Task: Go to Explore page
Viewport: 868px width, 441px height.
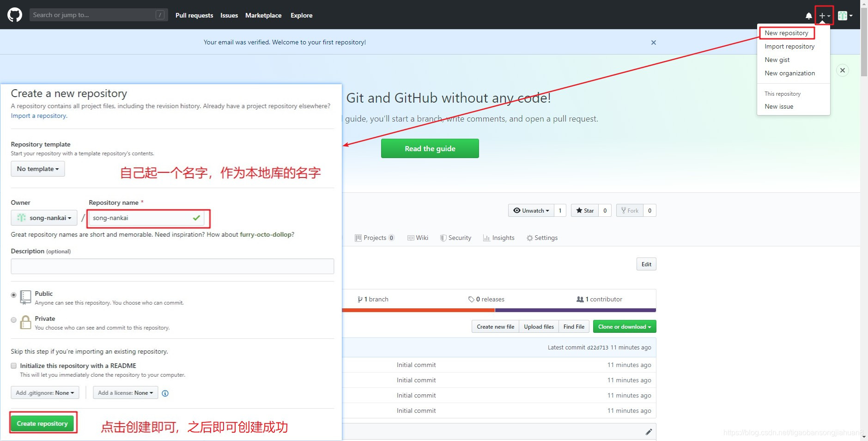Action: coord(301,15)
